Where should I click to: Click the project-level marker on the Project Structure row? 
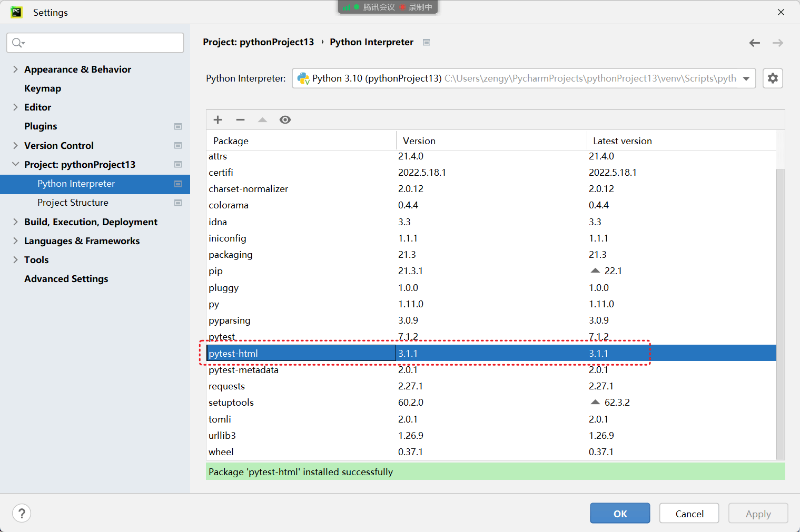tap(178, 203)
